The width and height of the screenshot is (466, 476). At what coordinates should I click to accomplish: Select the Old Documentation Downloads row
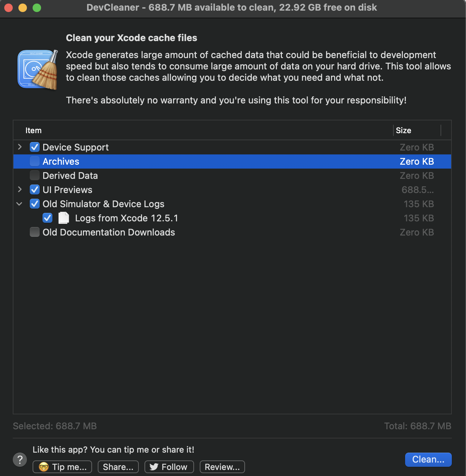(232, 232)
